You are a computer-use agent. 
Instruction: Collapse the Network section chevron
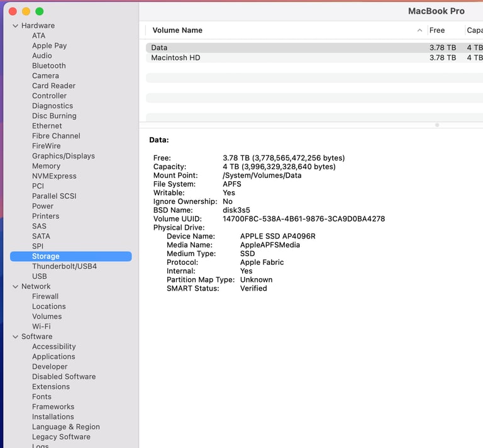coord(15,286)
